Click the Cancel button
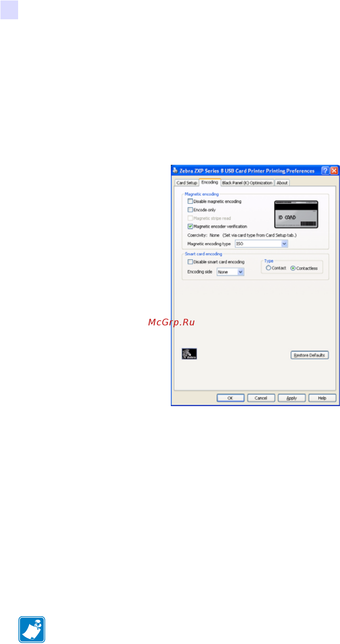This screenshot has width=340, height=644. point(261,398)
